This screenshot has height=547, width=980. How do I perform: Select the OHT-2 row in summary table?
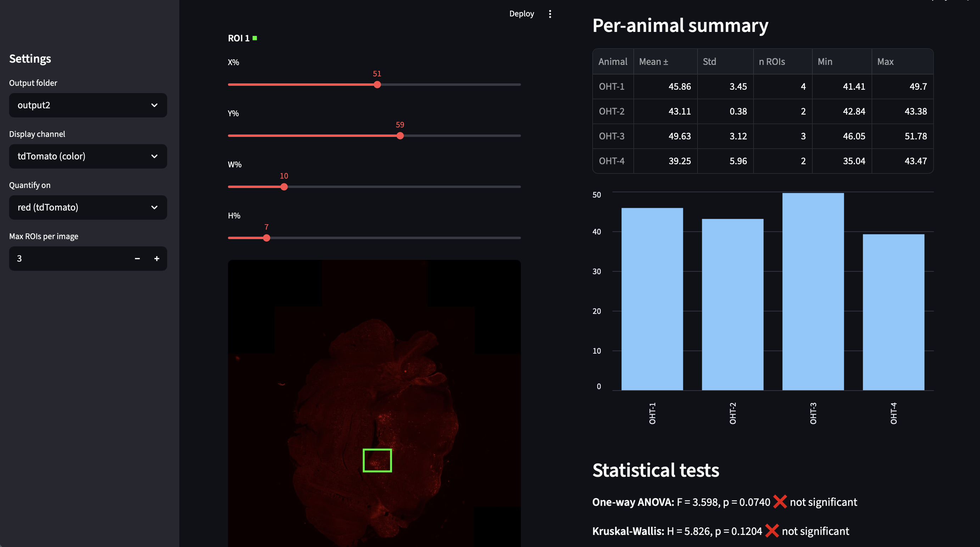(x=612, y=111)
